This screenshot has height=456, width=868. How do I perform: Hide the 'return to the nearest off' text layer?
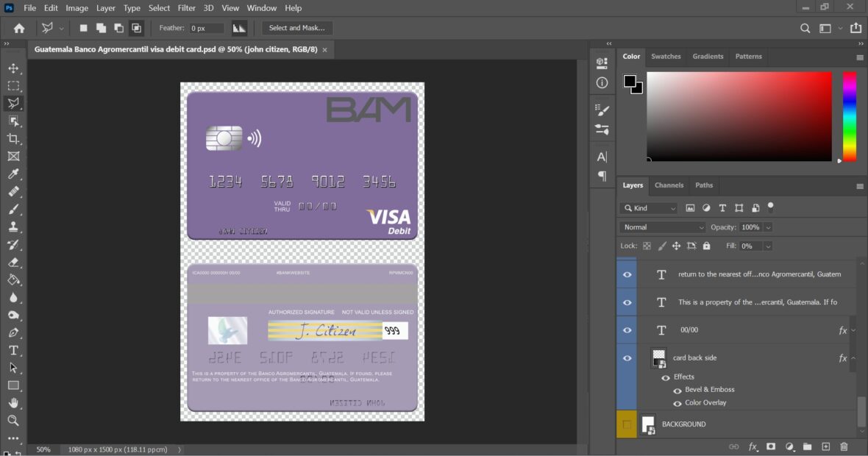pyautogui.click(x=627, y=274)
